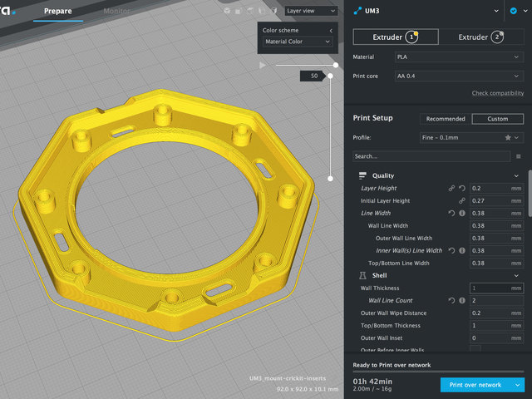Image resolution: width=532 pixels, height=399 pixels.
Task: Open the Material PLA dropdown
Action: click(x=458, y=57)
